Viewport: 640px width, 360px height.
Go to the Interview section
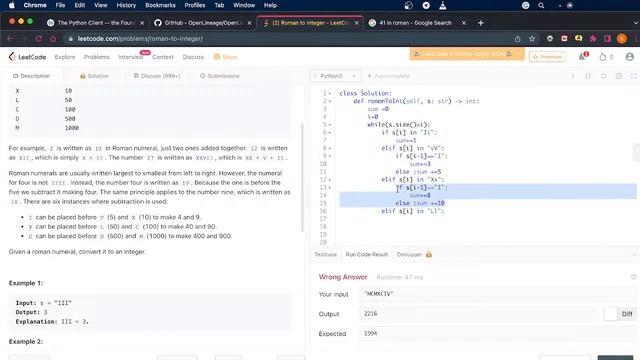click(x=131, y=57)
